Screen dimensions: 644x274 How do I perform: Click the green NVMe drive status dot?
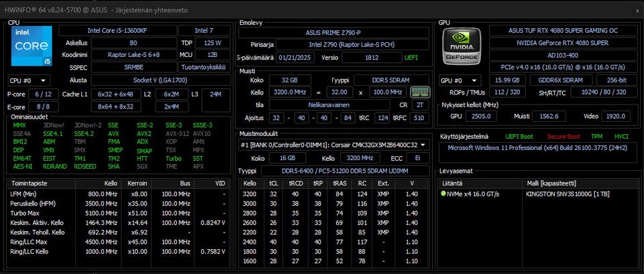click(x=443, y=194)
